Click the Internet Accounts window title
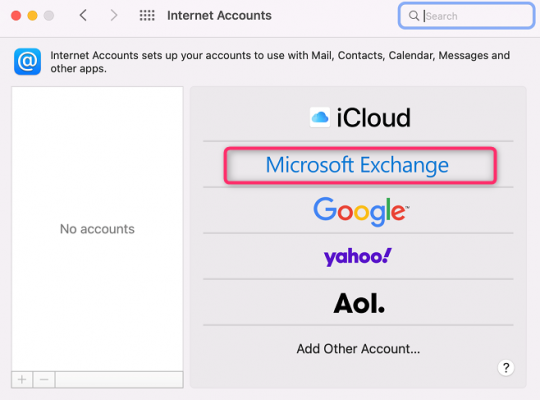The height and width of the screenshot is (400, 540). pyautogui.click(x=219, y=16)
